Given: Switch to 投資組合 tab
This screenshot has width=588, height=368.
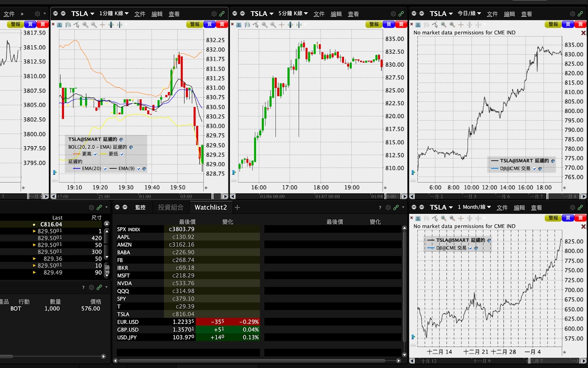Looking at the screenshot, I should click(171, 208).
